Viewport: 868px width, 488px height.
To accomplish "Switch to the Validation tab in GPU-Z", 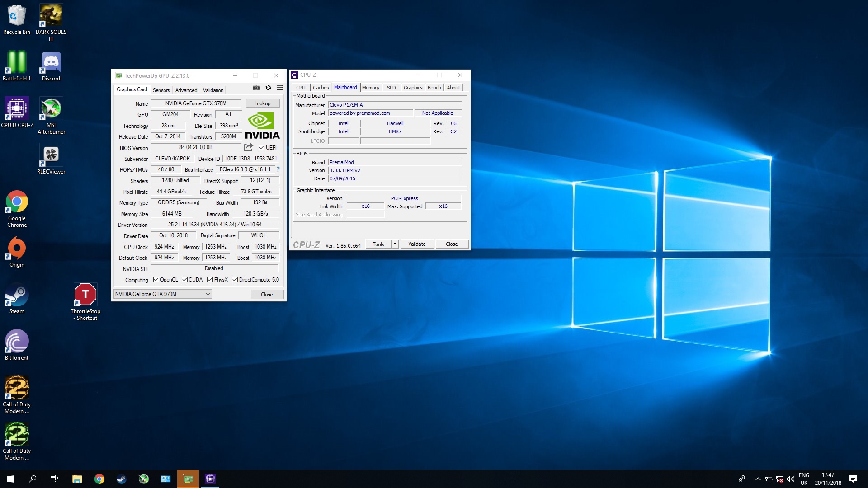I will [213, 90].
